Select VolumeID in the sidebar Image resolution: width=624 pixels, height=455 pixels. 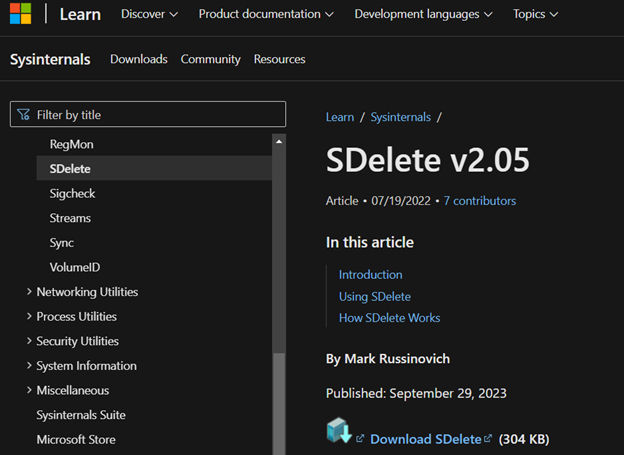point(75,267)
